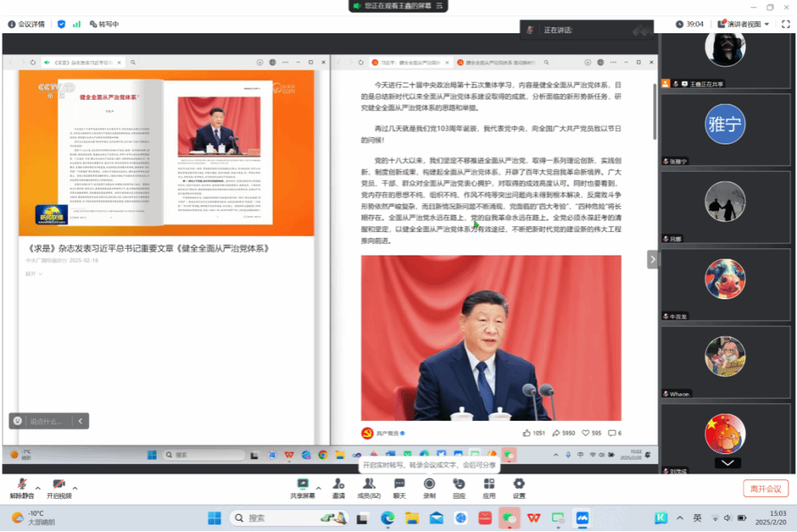Click the Windows taskbar 搜索 search box
The image size is (797, 532).
(x=274, y=517)
